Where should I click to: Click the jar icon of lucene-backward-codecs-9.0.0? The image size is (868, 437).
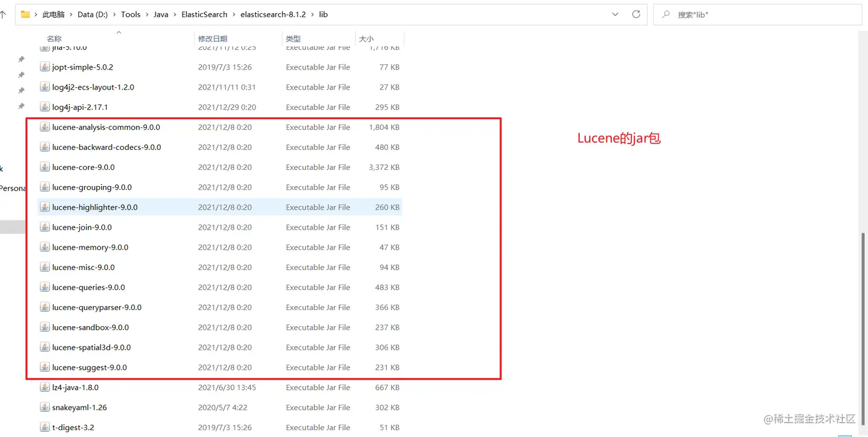tap(45, 147)
